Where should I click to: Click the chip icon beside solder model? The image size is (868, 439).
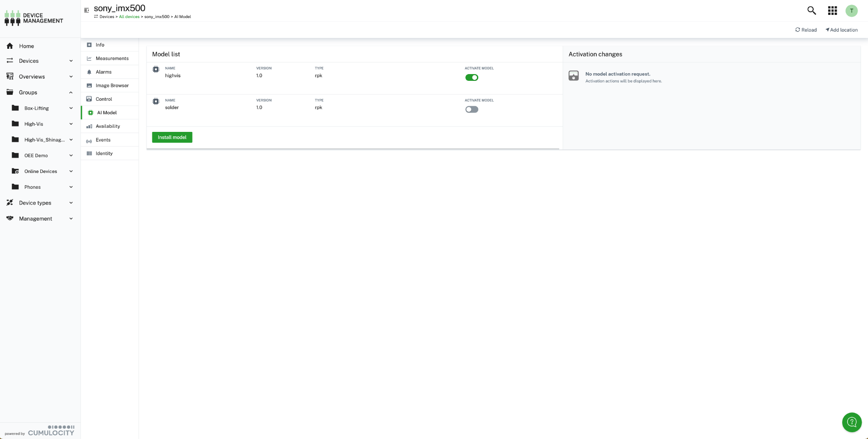pos(156,102)
